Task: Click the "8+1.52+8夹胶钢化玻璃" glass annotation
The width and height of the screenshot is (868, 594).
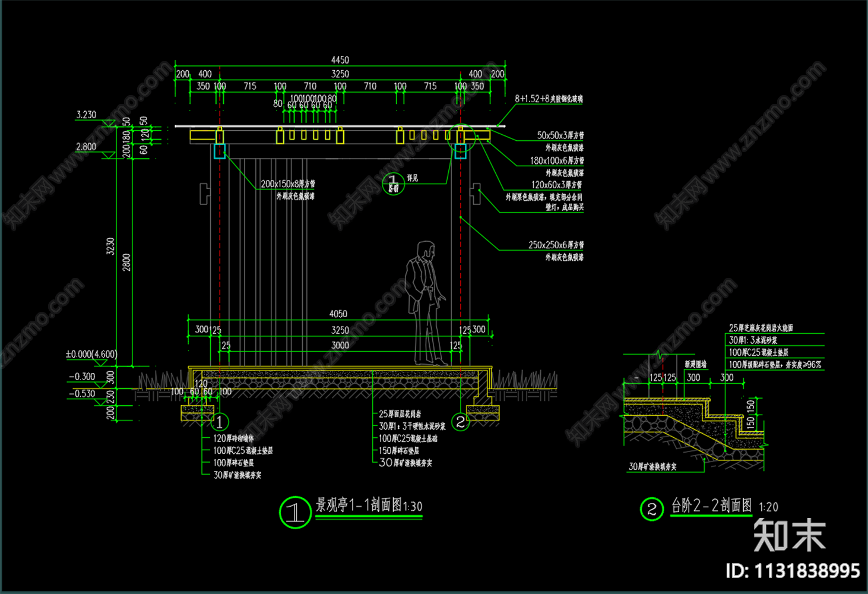Action: click(x=549, y=99)
